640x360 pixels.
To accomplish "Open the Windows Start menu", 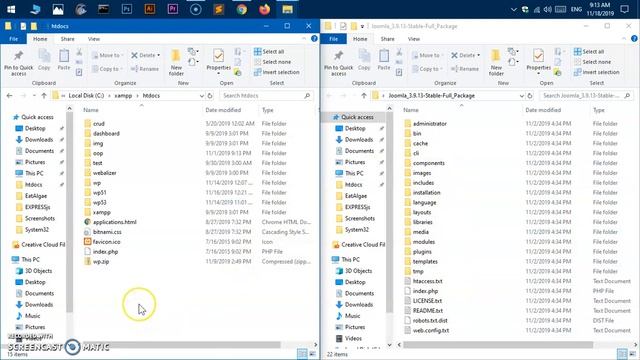I will coord(11,9).
